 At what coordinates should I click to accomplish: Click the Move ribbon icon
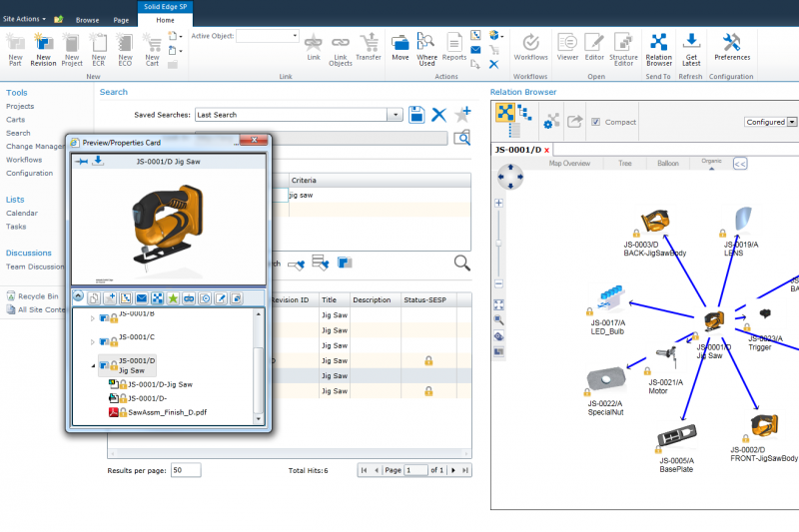point(400,47)
